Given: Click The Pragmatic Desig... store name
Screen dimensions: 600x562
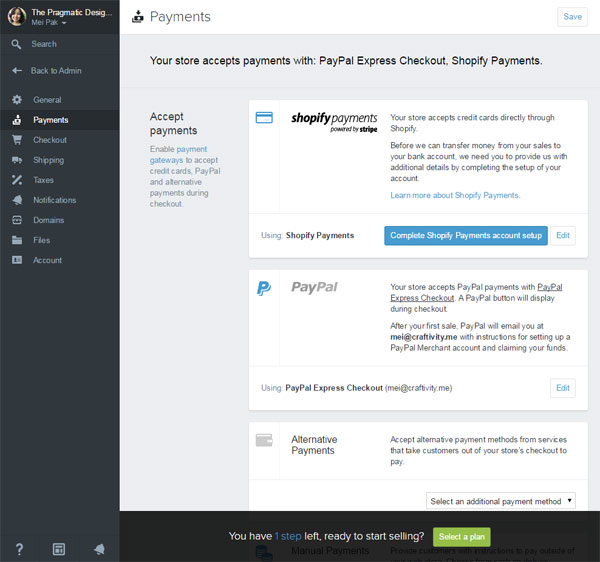Looking at the screenshot, I should pos(72,12).
